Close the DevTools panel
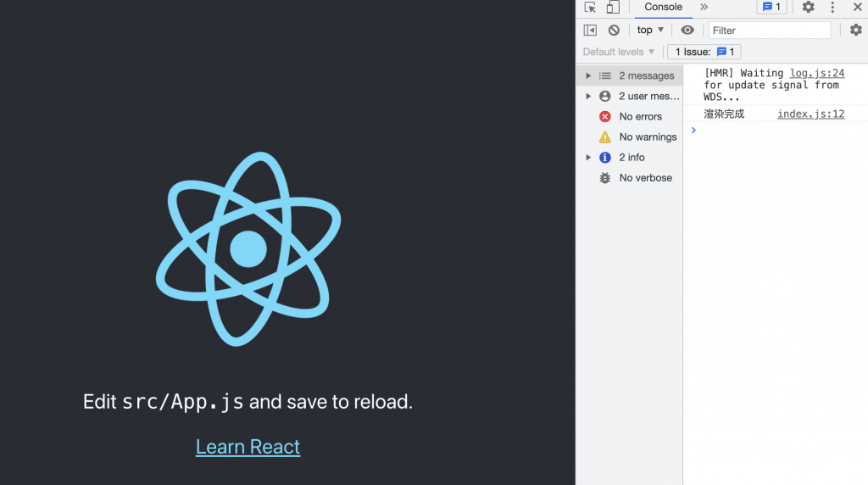This screenshot has height=485, width=868. point(857,7)
